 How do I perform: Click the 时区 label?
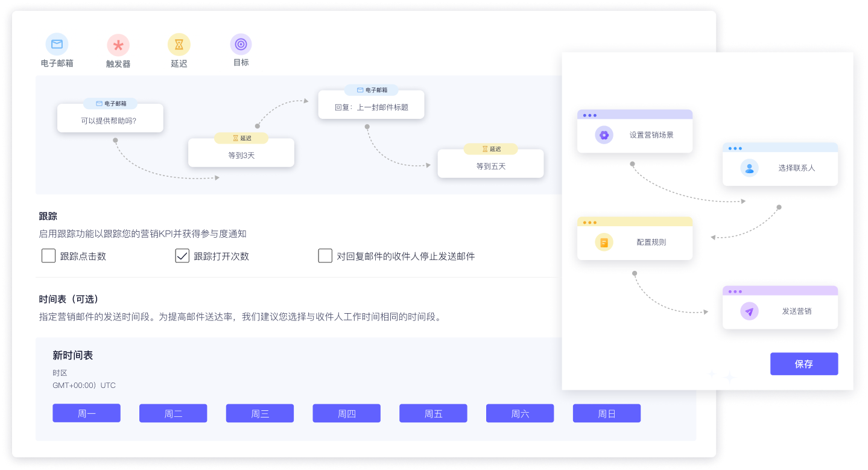[60, 373]
